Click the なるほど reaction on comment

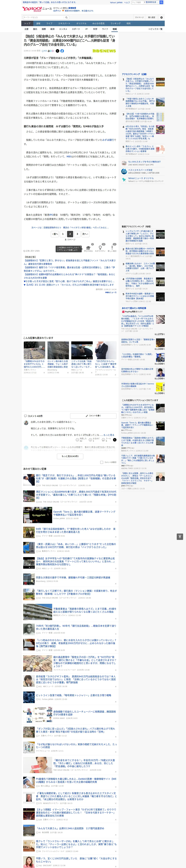coord(94,440)
